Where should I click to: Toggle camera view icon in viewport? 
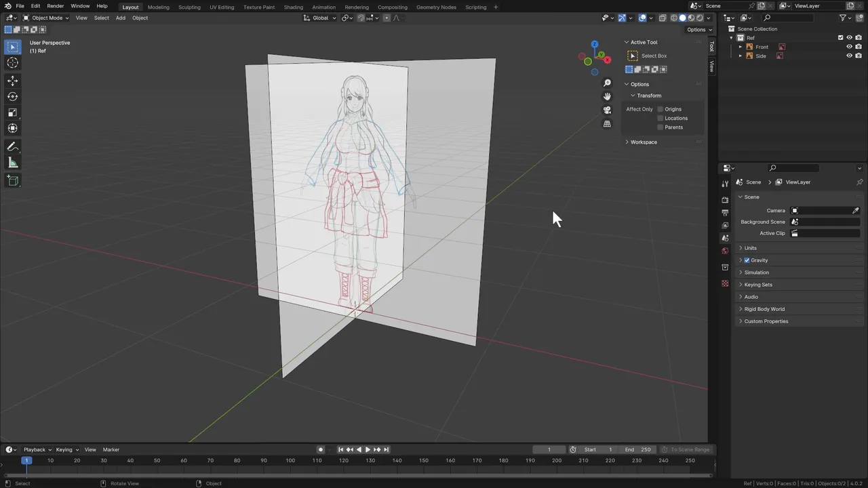tap(607, 110)
